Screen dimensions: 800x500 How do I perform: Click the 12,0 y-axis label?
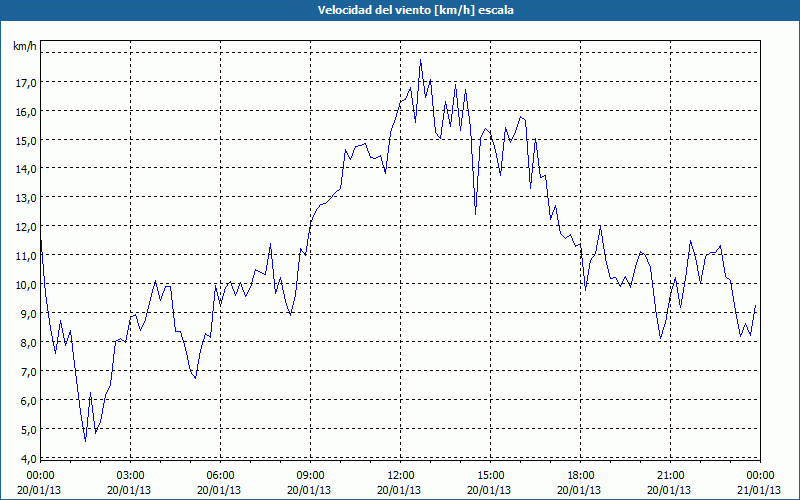point(26,227)
